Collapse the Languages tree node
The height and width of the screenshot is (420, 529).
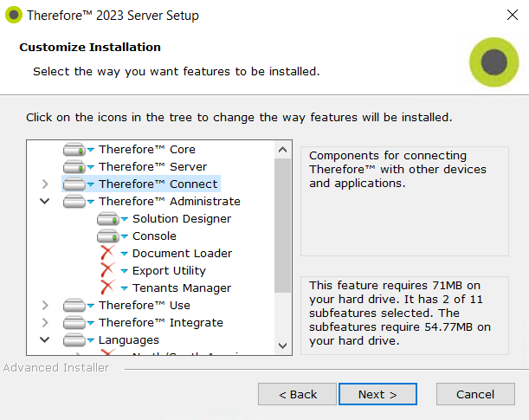pos(44,339)
